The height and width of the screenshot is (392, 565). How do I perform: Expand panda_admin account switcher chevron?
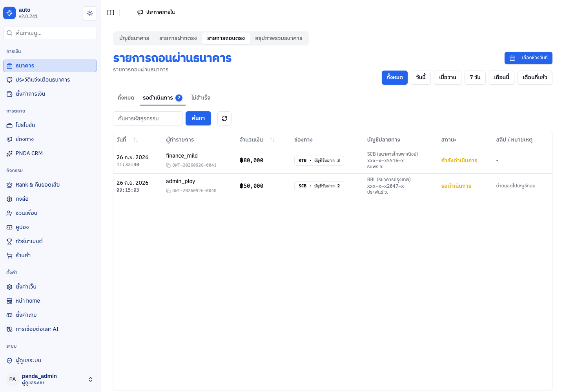click(x=91, y=379)
